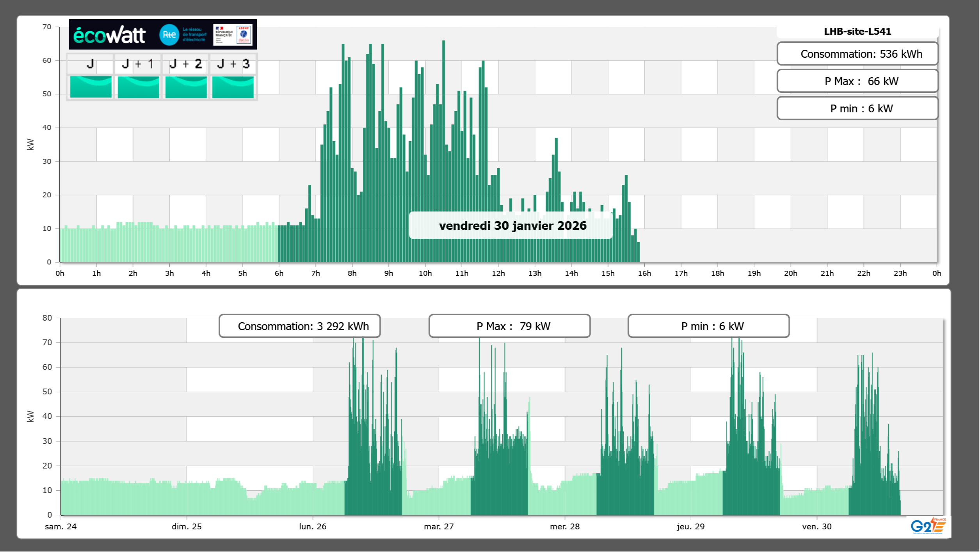Select the green J day indicator
Viewport: 980px width, 552px height.
click(x=91, y=87)
